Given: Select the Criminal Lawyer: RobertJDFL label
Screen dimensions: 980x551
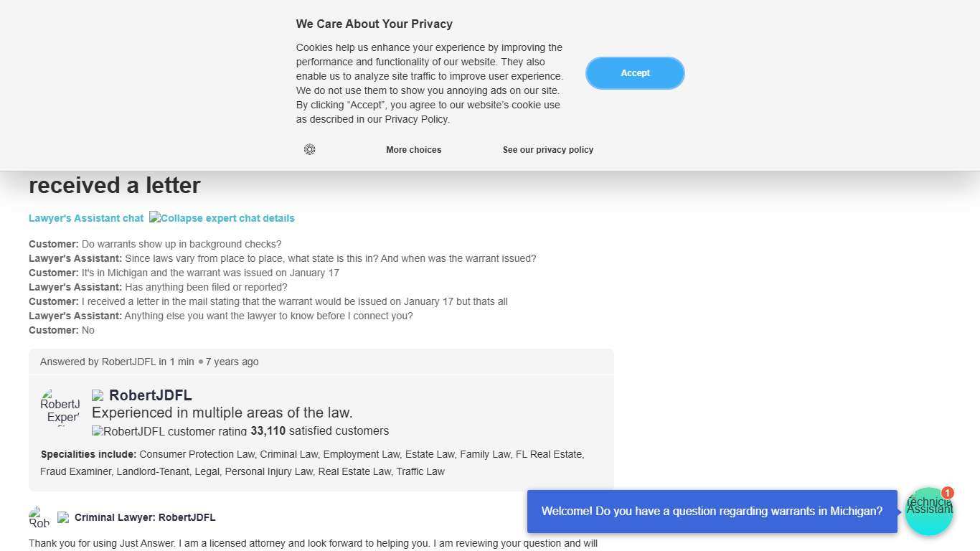Looking at the screenshot, I should click(145, 517).
